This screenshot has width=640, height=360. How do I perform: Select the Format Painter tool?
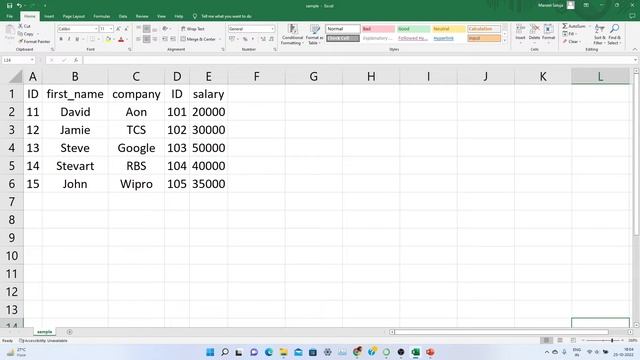point(34,42)
